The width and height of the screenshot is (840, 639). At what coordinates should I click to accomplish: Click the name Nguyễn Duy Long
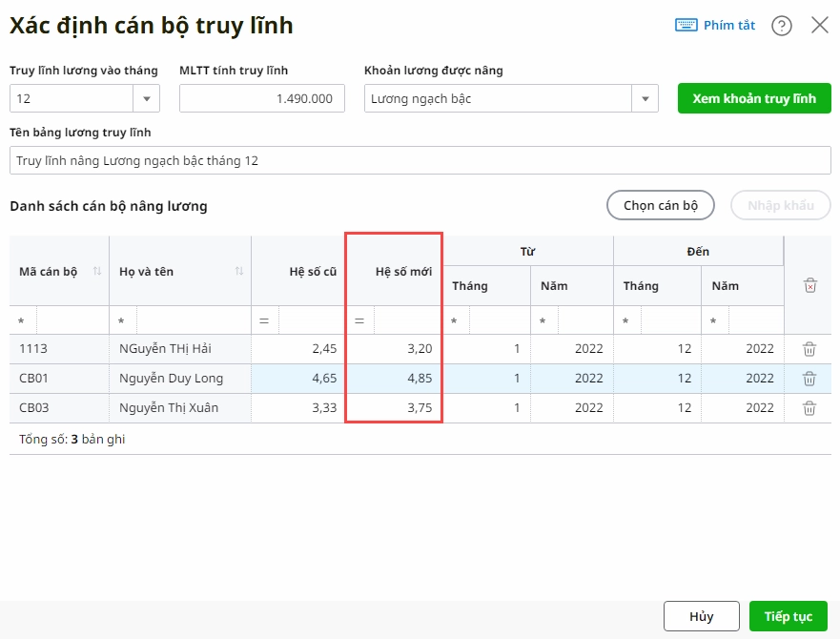pos(171,378)
